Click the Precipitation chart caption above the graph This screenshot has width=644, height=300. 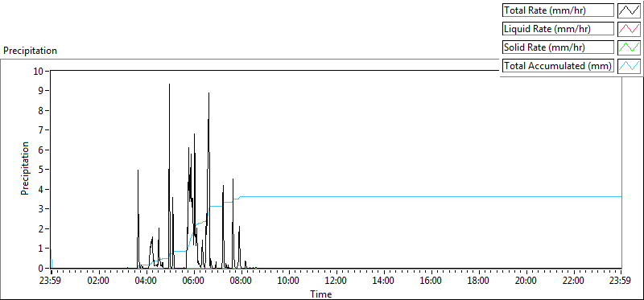pos(30,51)
